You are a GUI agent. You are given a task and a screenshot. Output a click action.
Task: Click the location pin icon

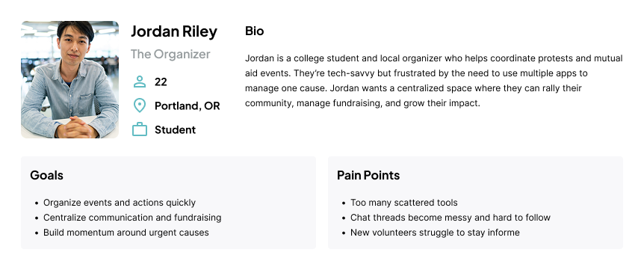pos(140,105)
